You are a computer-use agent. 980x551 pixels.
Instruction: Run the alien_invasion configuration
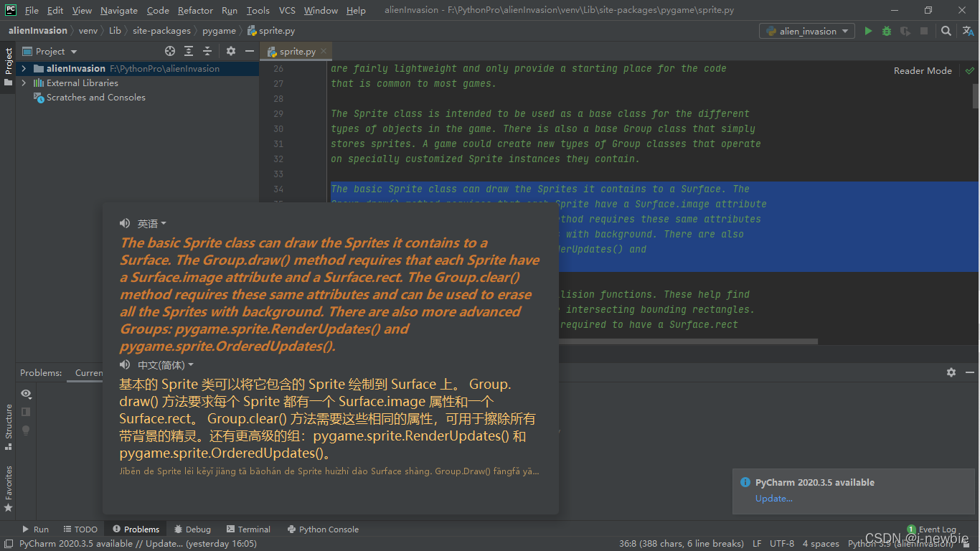(x=868, y=31)
